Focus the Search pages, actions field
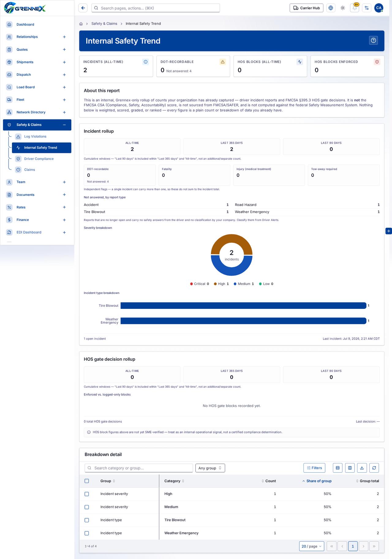Viewport: 392px width, 559px height. pyautogui.click(x=156, y=8)
